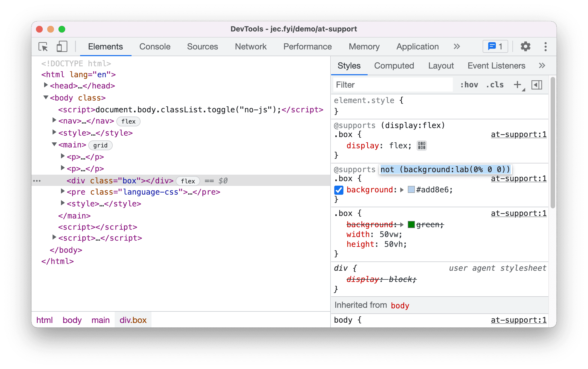
Task: Click the inspect element cursor icon
Action: 43,47
